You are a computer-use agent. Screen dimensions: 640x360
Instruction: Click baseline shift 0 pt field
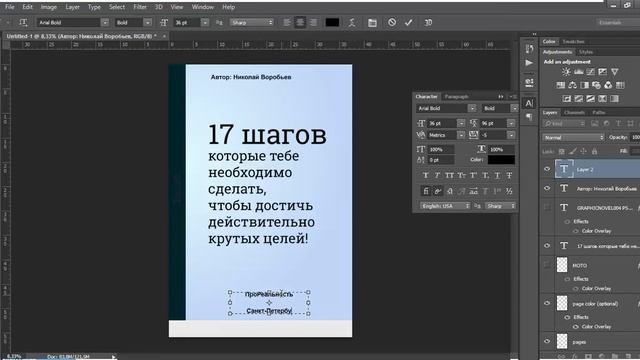[x=441, y=160]
